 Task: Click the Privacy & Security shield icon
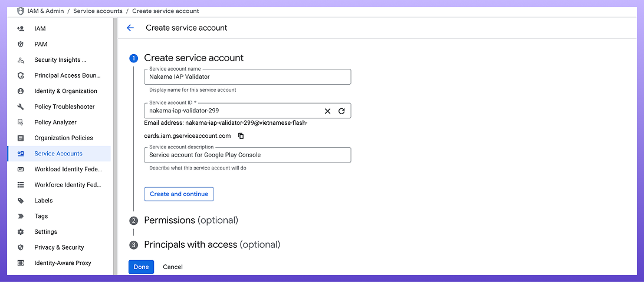click(x=21, y=247)
